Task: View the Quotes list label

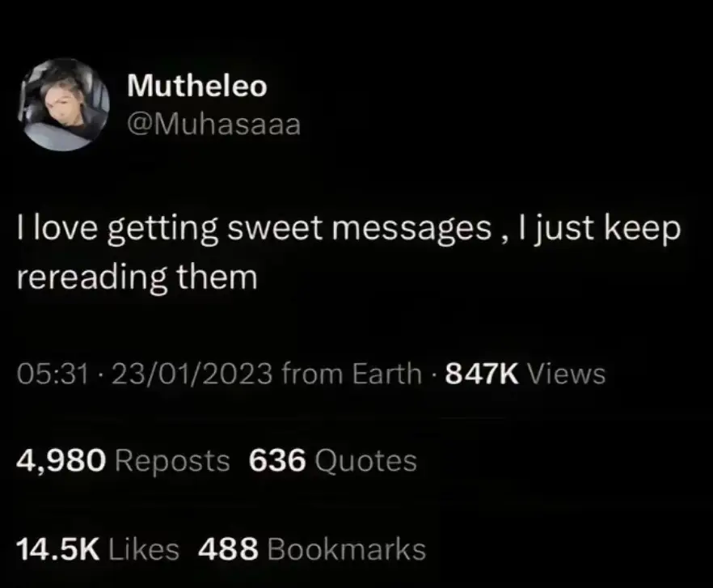Action: click(365, 461)
